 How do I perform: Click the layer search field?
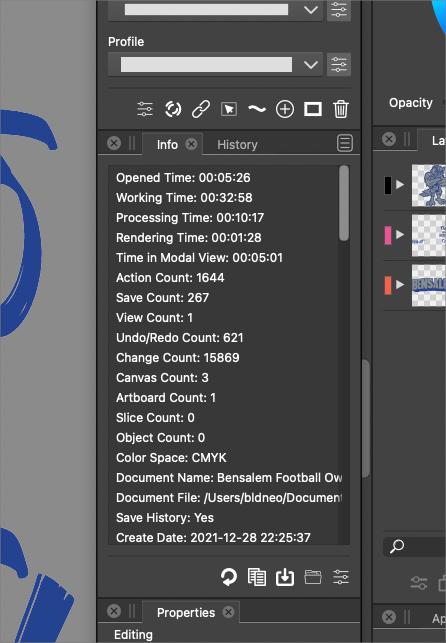coord(414,546)
